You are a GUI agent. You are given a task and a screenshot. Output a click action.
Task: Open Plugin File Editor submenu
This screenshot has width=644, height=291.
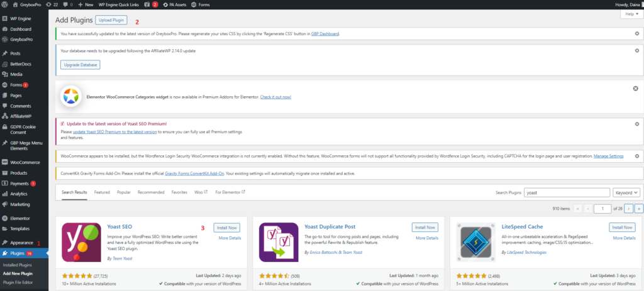[18, 282]
